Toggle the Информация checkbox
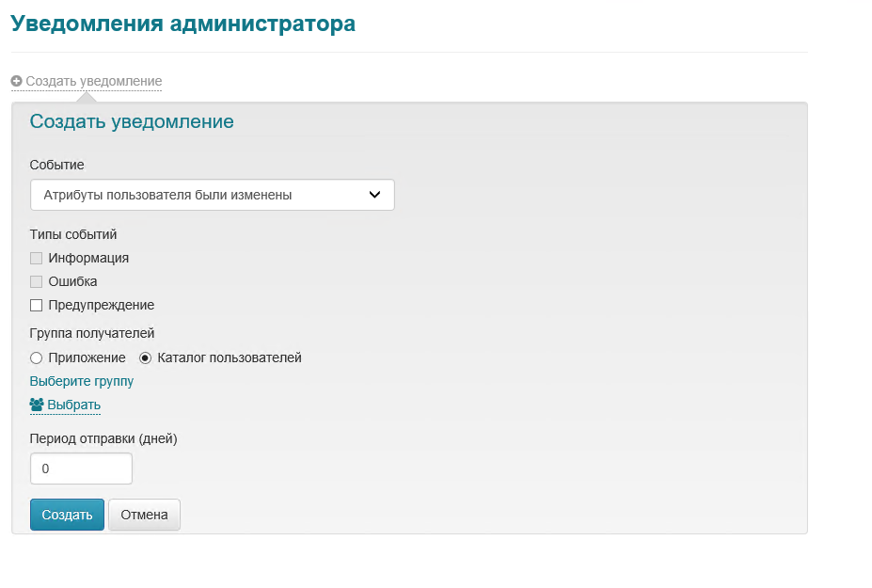The width and height of the screenshot is (872, 588). 37,258
